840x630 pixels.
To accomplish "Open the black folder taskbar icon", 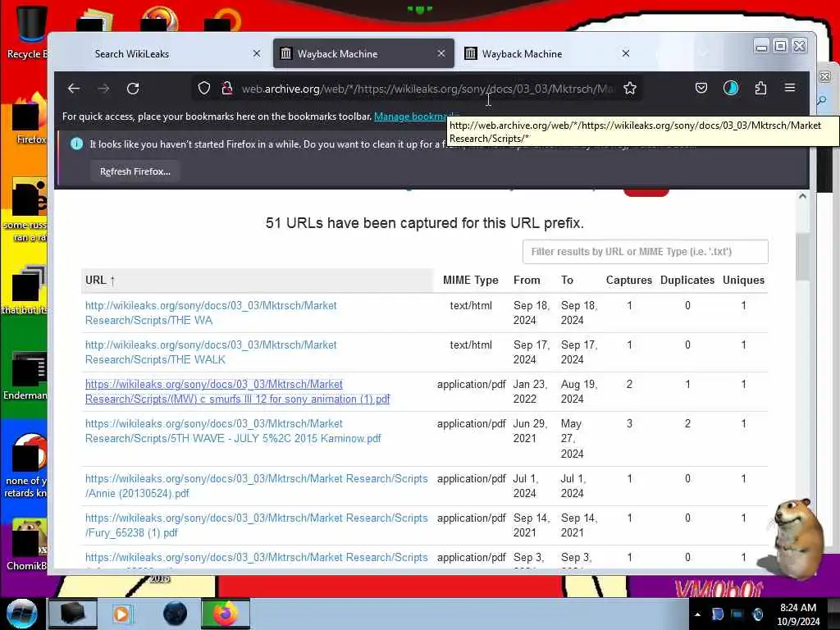I will 72,614.
